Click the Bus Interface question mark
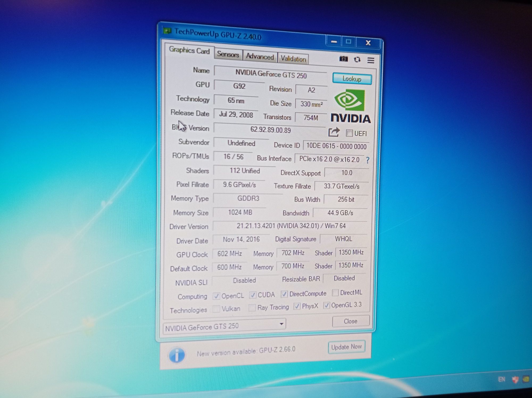 point(368,160)
